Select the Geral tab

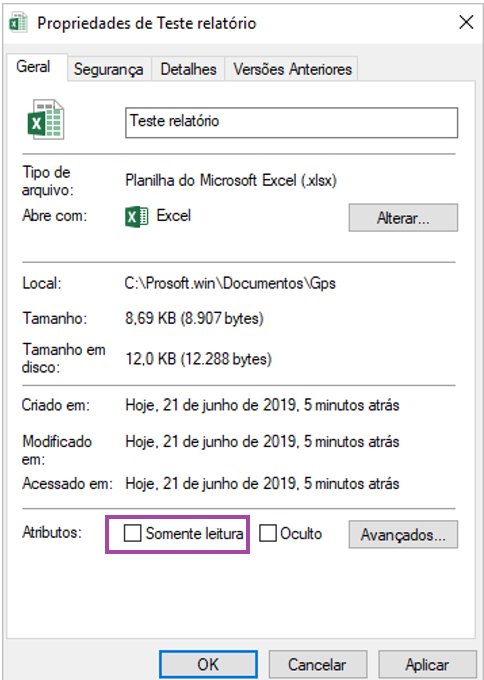pos(33,67)
